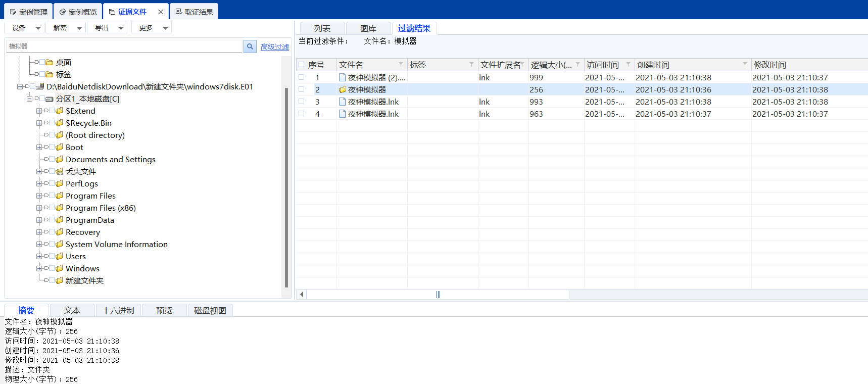Screen dimensions: 868x384
Task: Switch to the 案例概览 tab
Action: [x=78, y=12]
